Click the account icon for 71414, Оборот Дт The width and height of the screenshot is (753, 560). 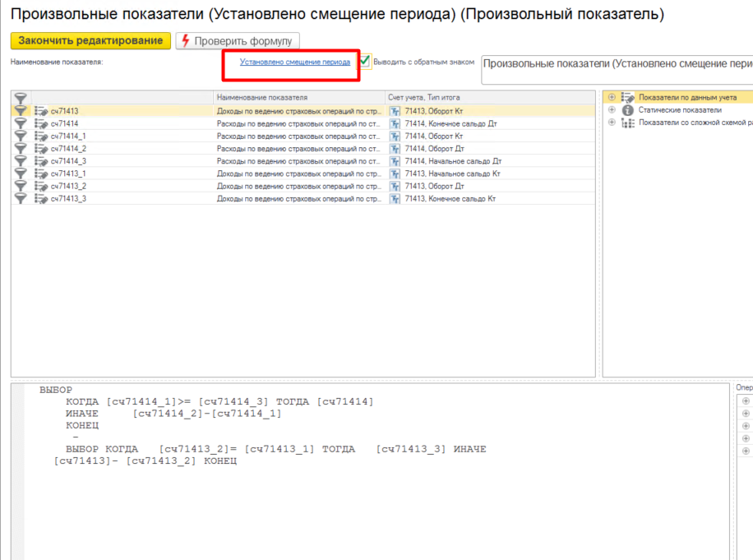(395, 149)
